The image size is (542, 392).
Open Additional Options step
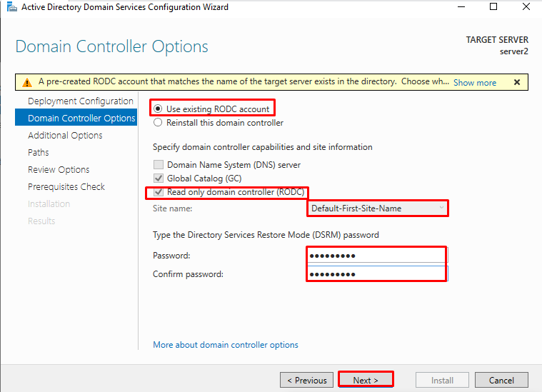[65, 135]
